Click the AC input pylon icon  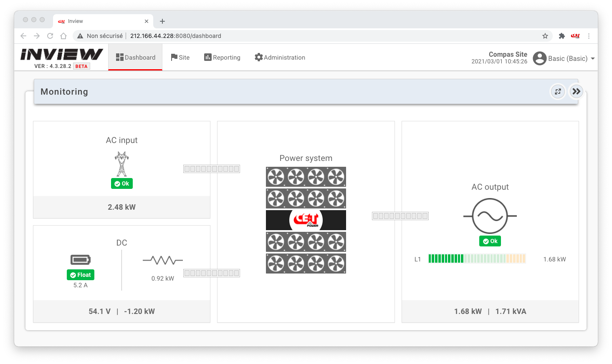pos(122,164)
